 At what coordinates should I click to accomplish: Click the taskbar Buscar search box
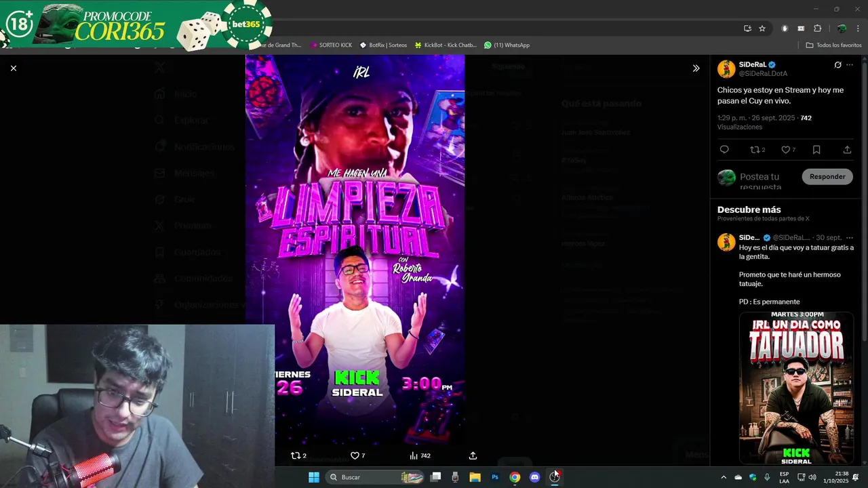(376, 477)
